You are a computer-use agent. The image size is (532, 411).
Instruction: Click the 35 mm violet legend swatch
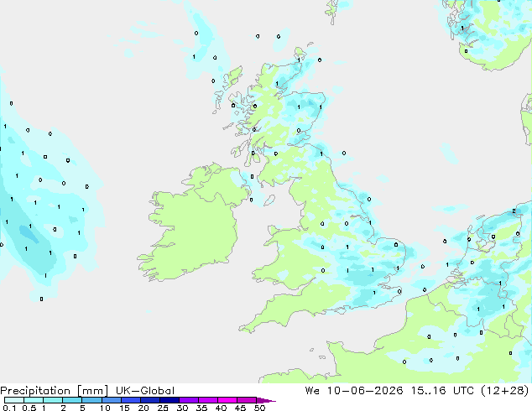pyautogui.click(x=207, y=400)
